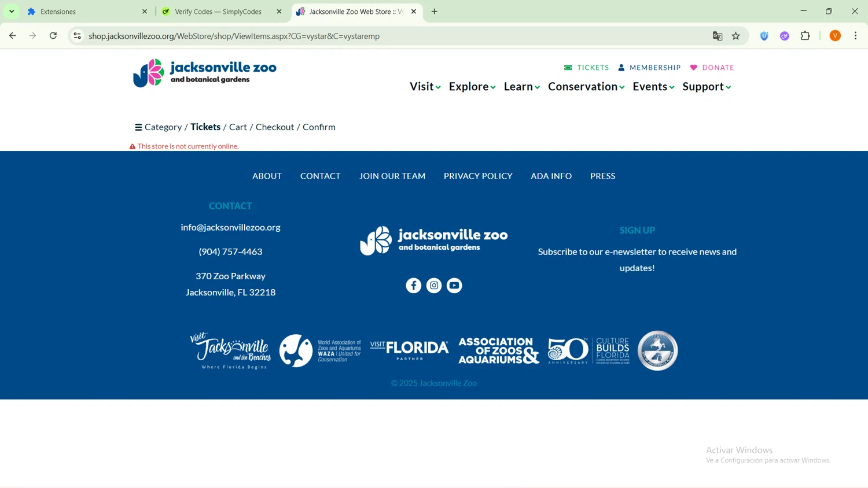This screenshot has width=868, height=488.
Task: Click the translate page icon
Action: (718, 36)
